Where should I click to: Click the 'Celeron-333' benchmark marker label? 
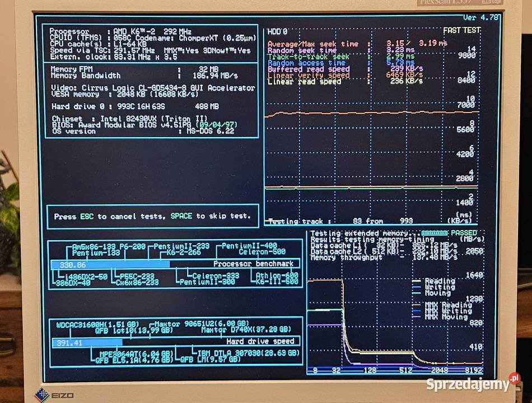216,276
